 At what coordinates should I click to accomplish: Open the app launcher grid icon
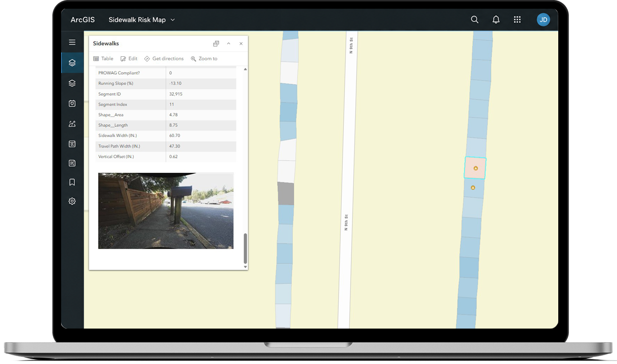pyautogui.click(x=517, y=20)
